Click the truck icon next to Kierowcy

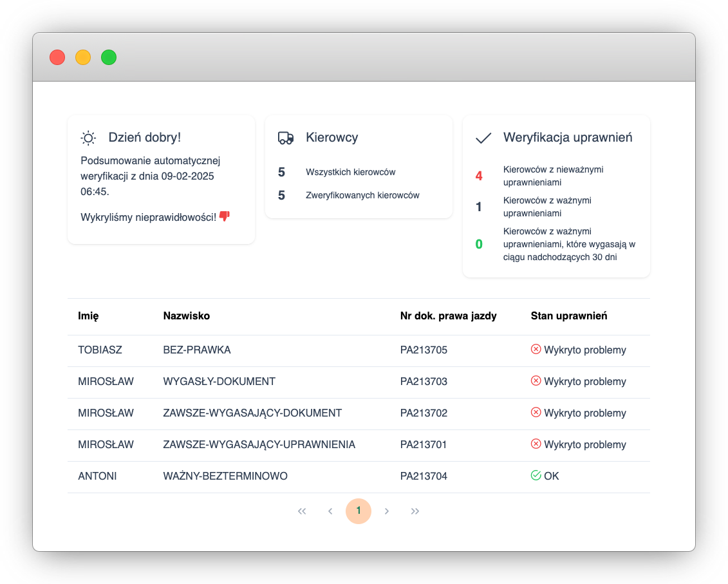(x=286, y=138)
